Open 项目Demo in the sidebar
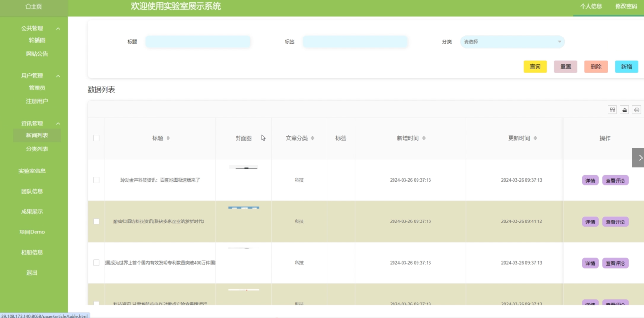 (x=32, y=232)
